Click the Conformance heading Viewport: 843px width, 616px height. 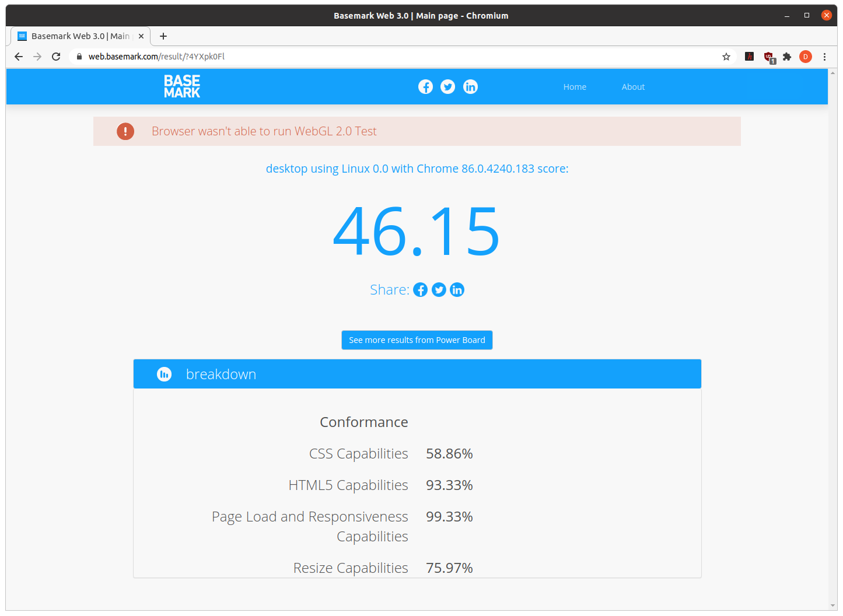pyautogui.click(x=364, y=422)
